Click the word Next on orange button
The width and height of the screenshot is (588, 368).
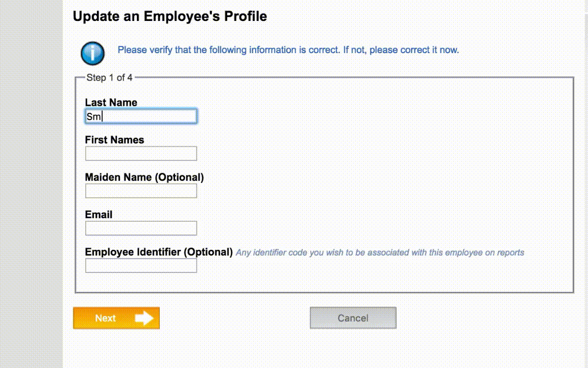pyautogui.click(x=105, y=318)
